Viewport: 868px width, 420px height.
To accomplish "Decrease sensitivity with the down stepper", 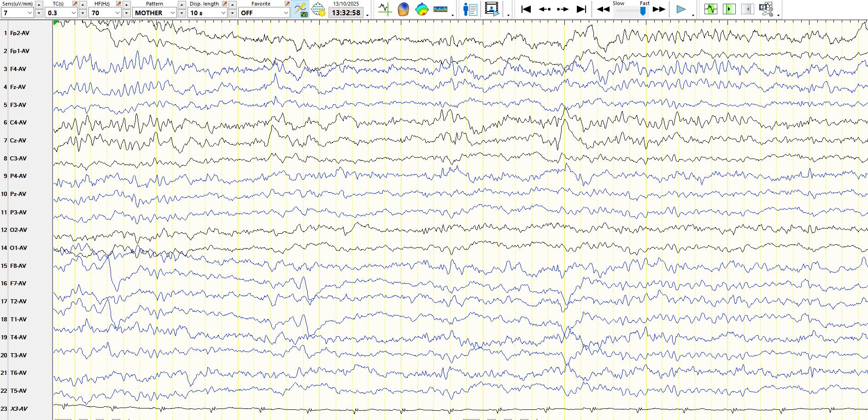I will 39,13.
